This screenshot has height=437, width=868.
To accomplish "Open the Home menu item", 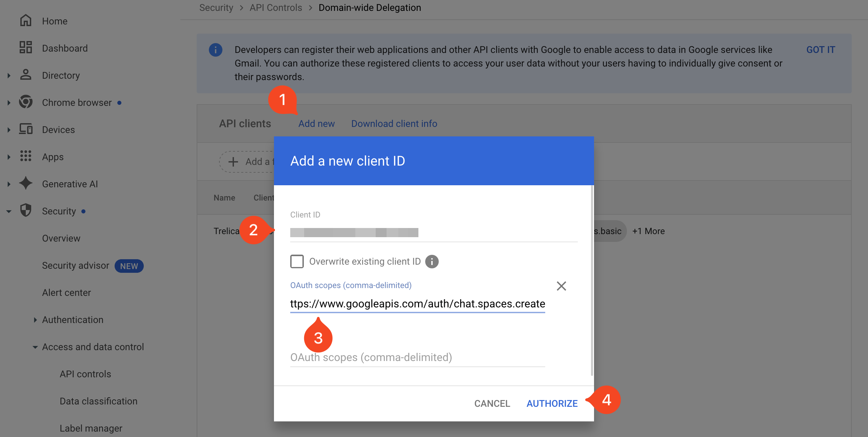I will [55, 21].
